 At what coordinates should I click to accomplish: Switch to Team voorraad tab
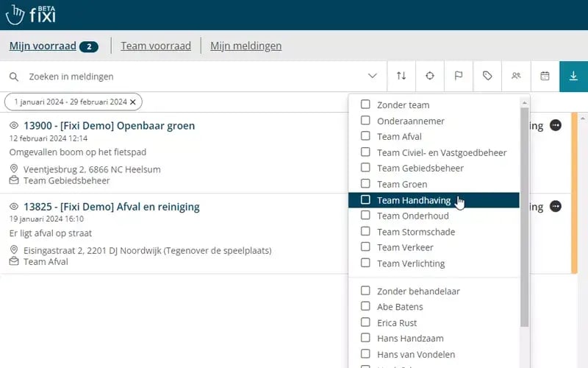point(156,46)
